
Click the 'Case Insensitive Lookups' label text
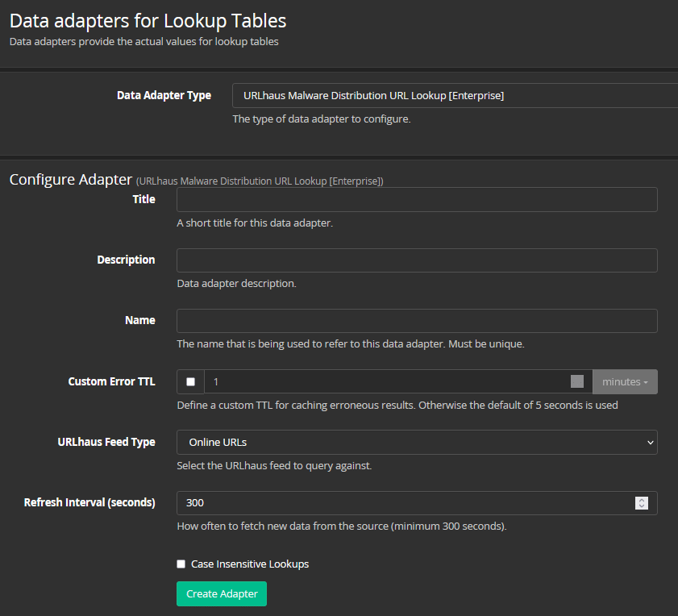click(x=250, y=564)
